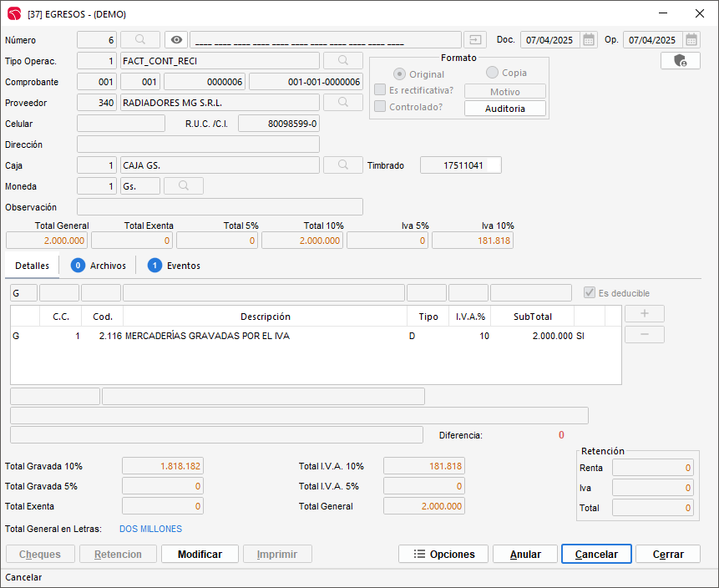
Task: Click Caja search magnifier icon
Action: [x=343, y=165]
